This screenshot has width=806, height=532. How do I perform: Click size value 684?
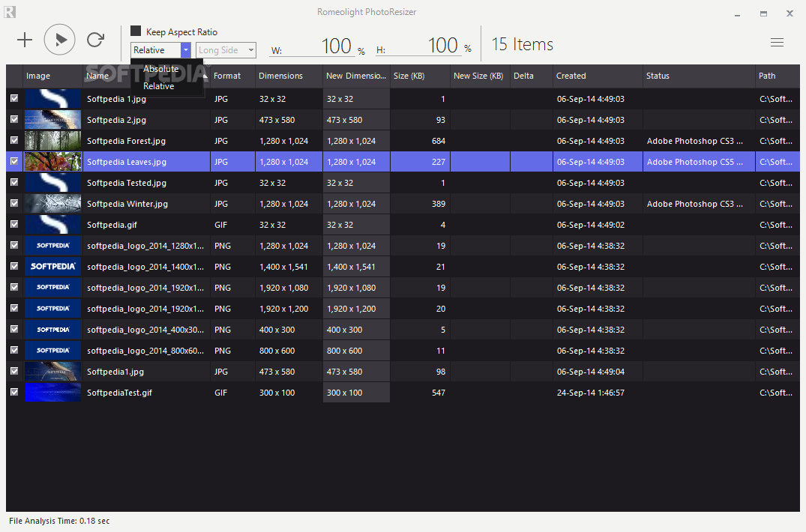pos(439,141)
